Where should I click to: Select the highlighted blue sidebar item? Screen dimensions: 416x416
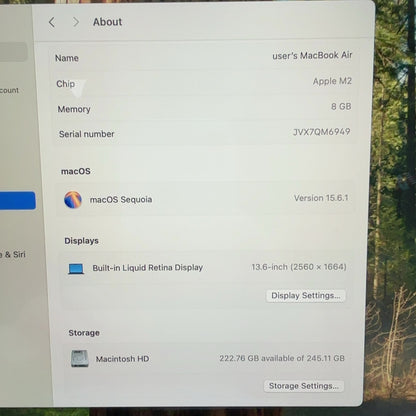click(17, 200)
